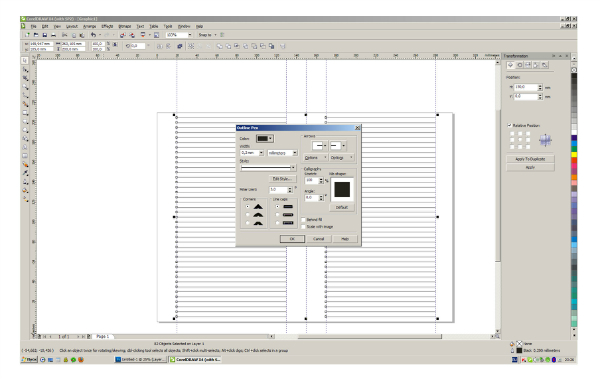Click the Default nib shape button
Viewport: 600px width, 379px height.
pos(342,207)
